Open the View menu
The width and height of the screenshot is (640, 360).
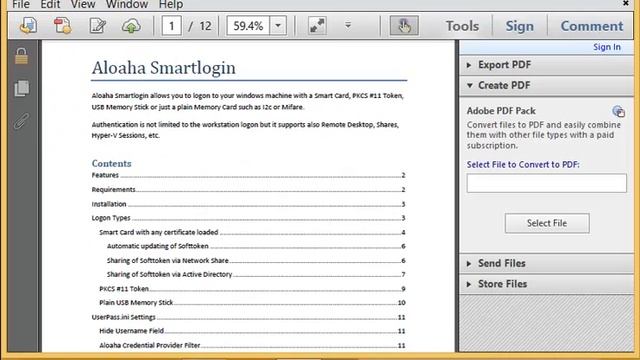pos(83,4)
